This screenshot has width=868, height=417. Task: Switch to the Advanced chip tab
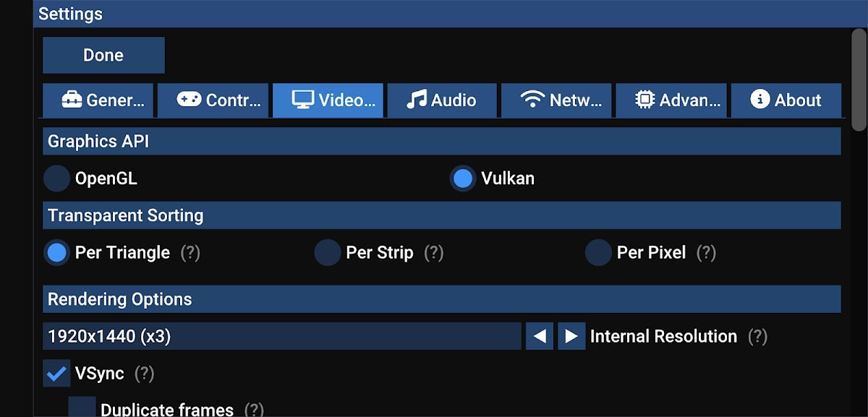671,100
